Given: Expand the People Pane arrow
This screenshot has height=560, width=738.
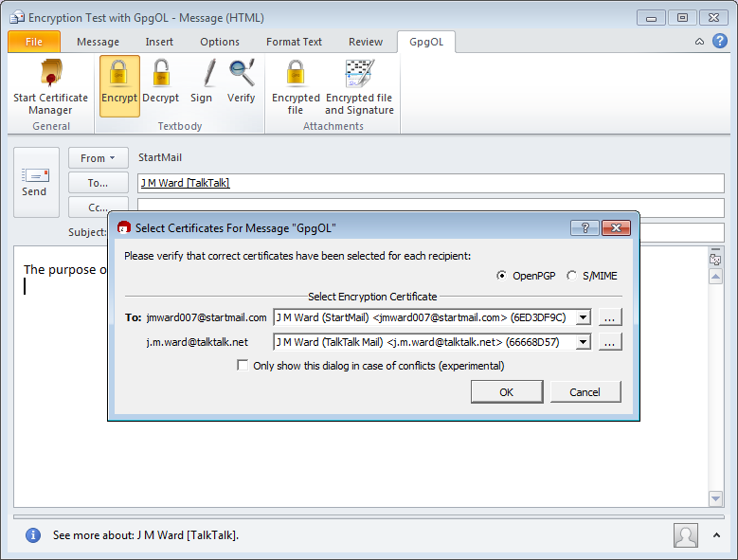Looking at the screenshot, I should (716, 535).
